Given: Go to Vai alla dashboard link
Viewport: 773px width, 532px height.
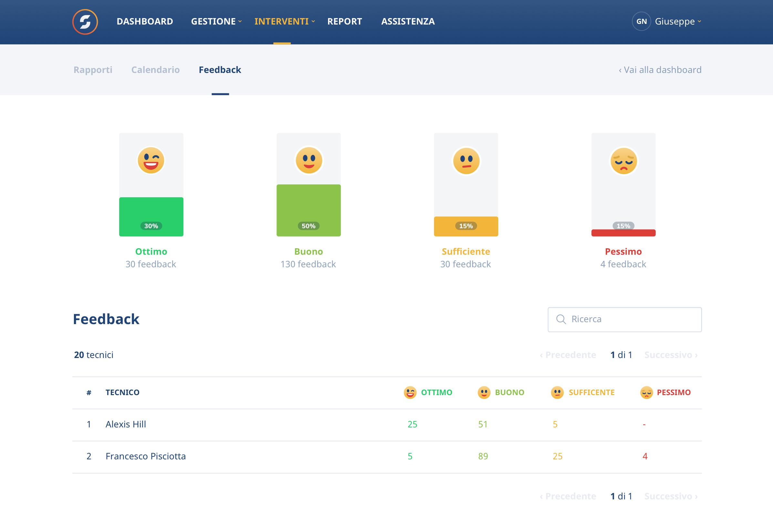Looking at the screenshot, I should tap(660, 70).
